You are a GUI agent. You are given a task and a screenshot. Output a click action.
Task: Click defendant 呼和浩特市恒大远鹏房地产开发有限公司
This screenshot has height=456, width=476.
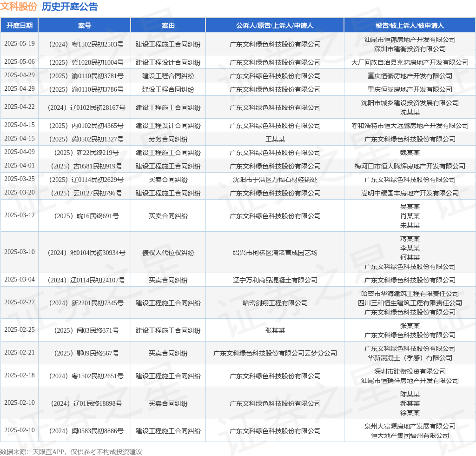click(x=410, y=126)
